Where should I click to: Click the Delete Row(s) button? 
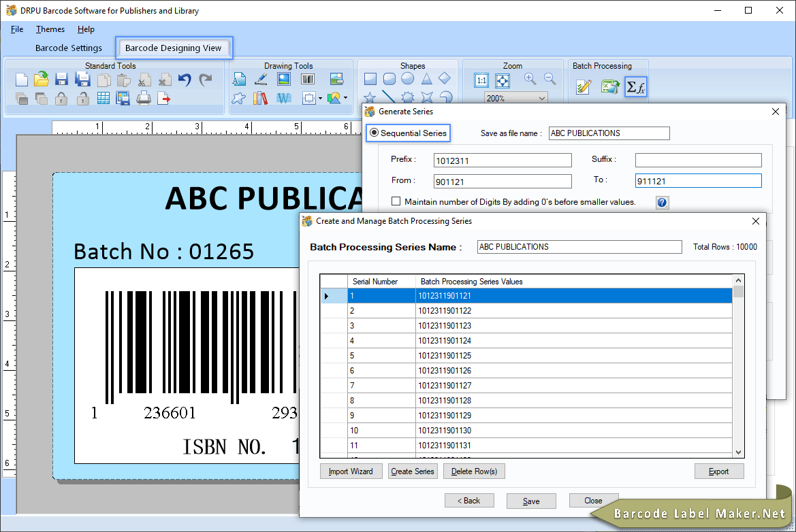click(x=474, y=471)
